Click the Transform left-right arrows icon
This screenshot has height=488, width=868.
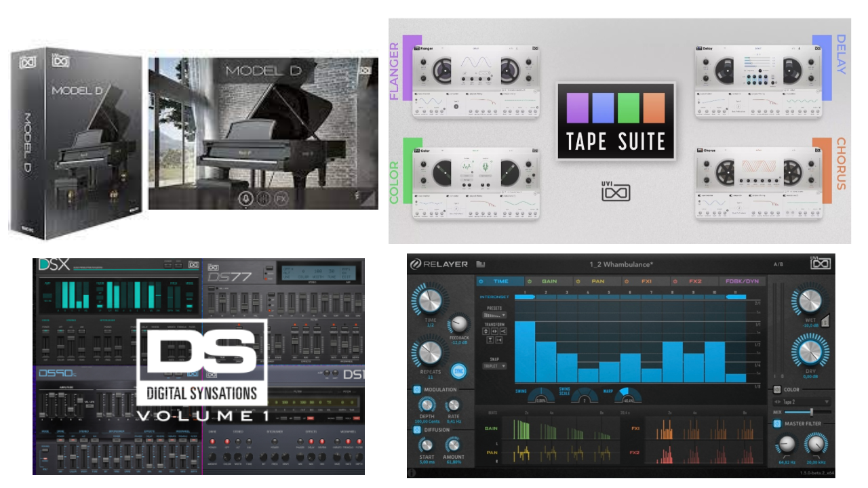pyautogui.click(x=494, y=331)
